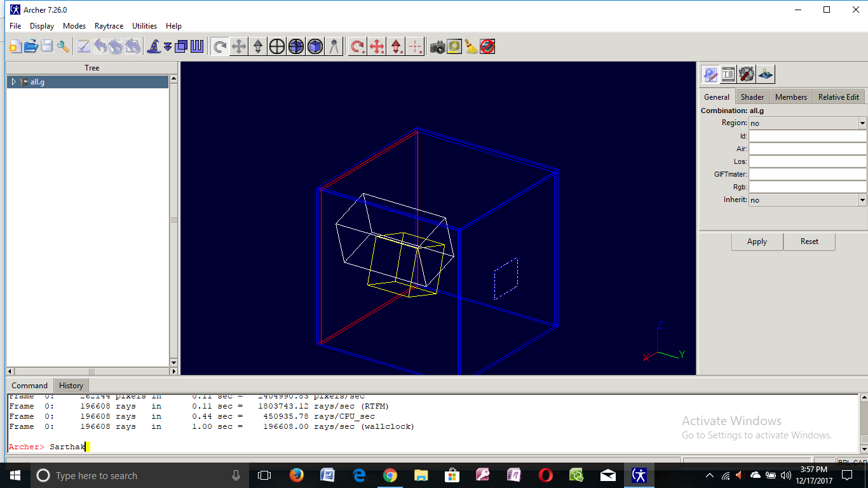Click the red prohibited circle icon

[x=487, y=46]
